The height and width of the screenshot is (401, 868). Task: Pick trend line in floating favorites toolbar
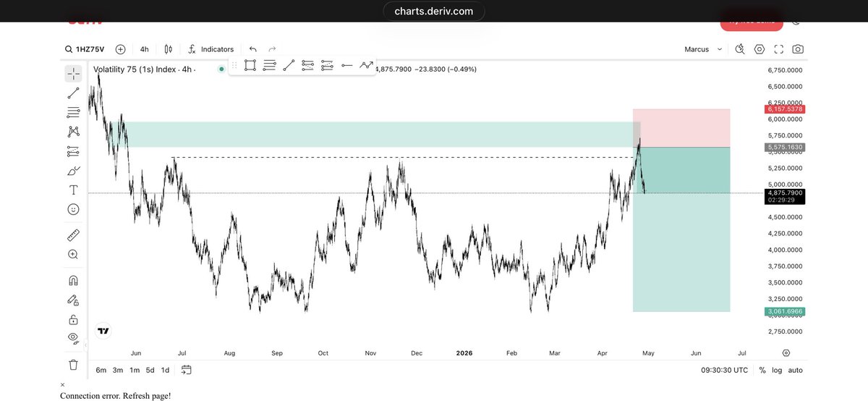289,65
